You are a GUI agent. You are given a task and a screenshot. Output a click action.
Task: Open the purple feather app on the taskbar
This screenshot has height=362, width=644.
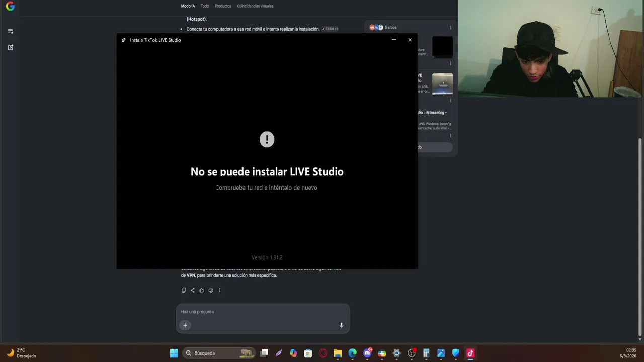pos(279,353)
